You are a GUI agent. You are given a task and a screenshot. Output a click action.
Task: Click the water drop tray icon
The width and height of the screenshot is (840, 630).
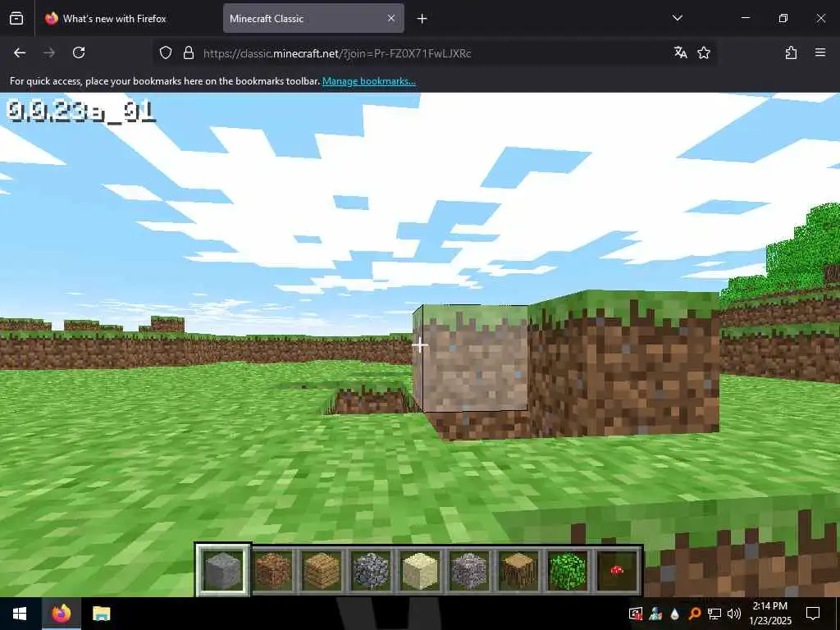pyautogui.click(x=675, y=614)
